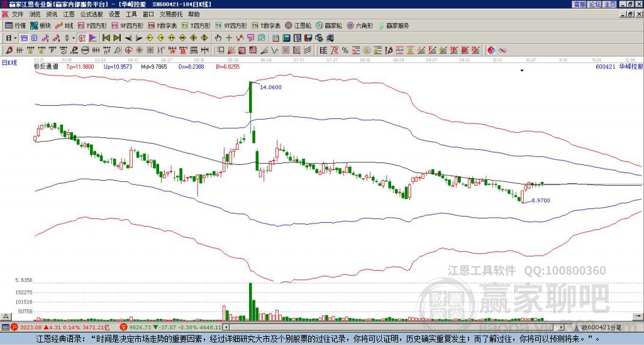
Task: Open the calculator icon
Action: pyautogui.click(x=286, y=38)
